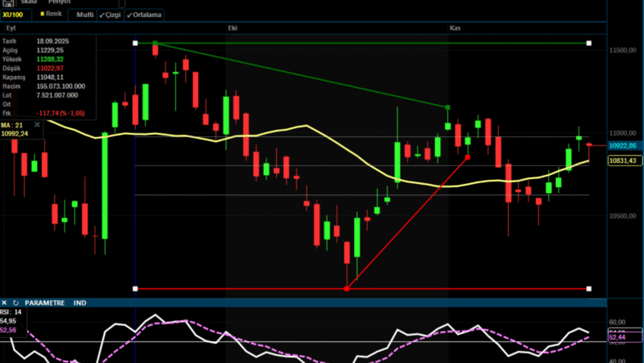Click the Multi button
The image size is (644, 363).
(x=84, y=15)
